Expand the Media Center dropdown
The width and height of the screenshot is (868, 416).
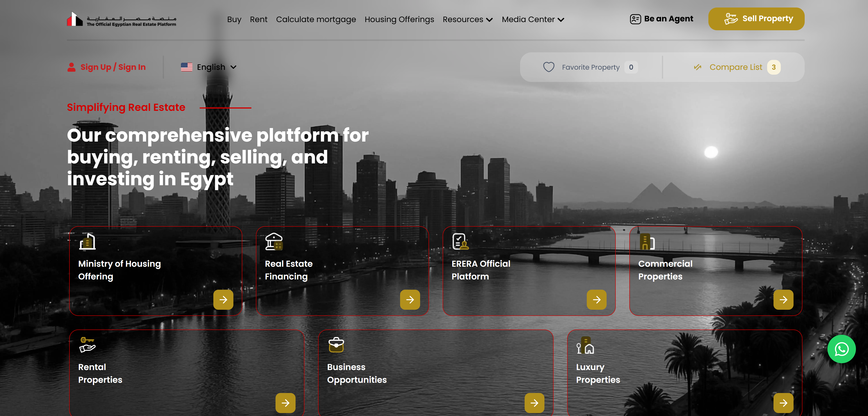tap(532, 19)
